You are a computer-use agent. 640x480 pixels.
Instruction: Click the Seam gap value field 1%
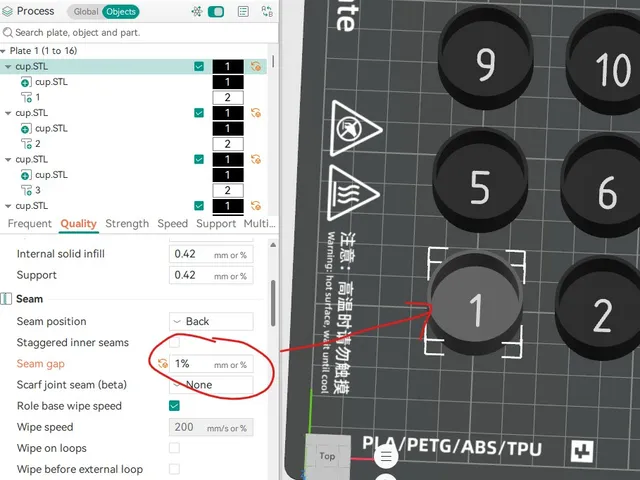click(211, 364)
